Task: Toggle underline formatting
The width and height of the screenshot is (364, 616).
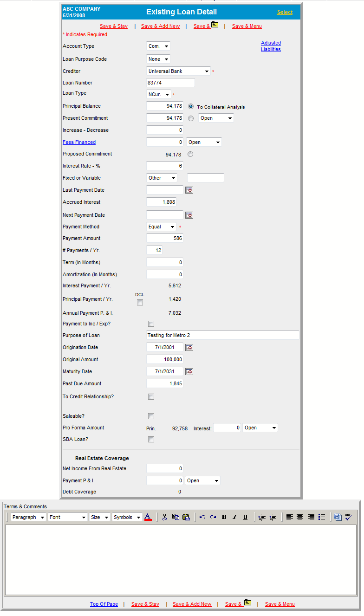Action: click(245, 517)
